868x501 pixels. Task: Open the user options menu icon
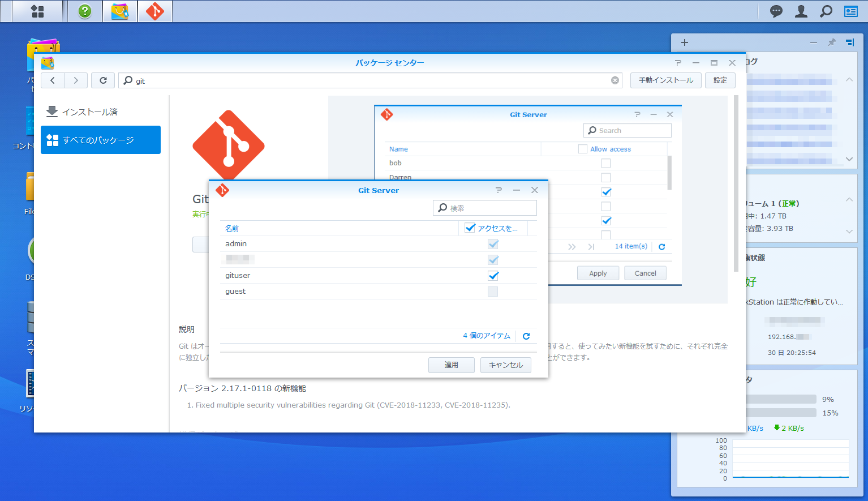tap(801, 11)
